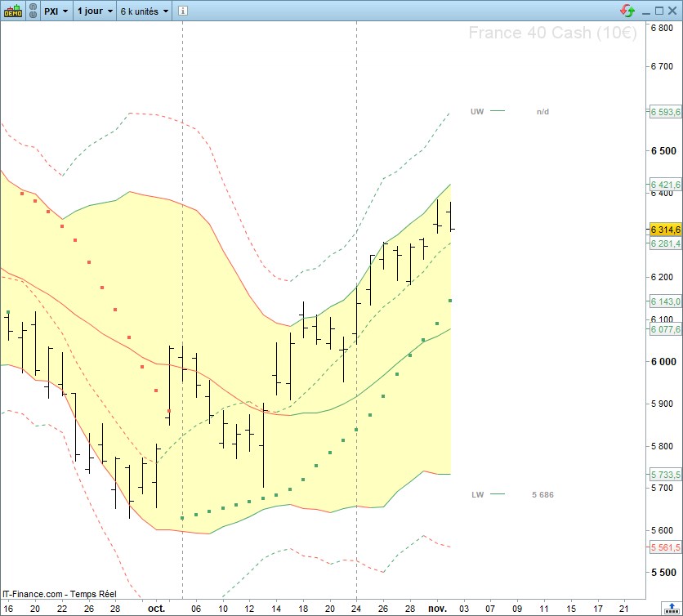Click the info 'i' icon
The height and width of the screenshot is (616, 683).
click(x=183, y=11)
